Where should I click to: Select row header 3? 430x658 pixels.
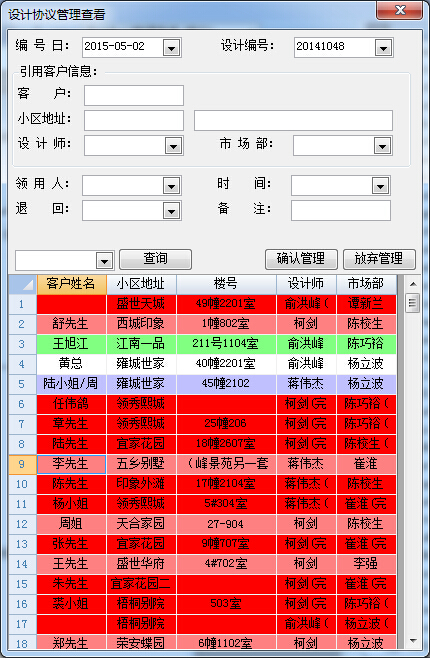pyautogui.click(x=23, y=344)
